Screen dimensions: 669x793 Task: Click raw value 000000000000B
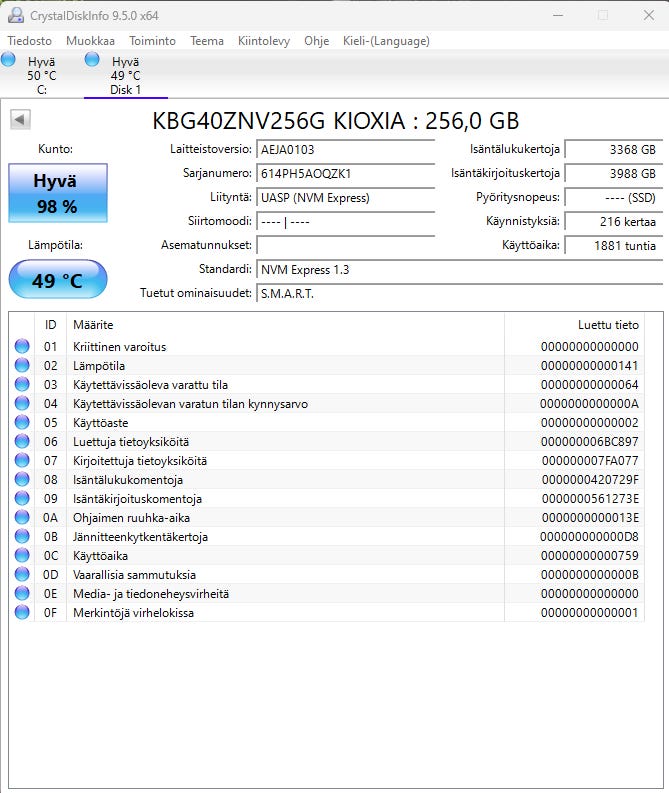tap(590, 575)
